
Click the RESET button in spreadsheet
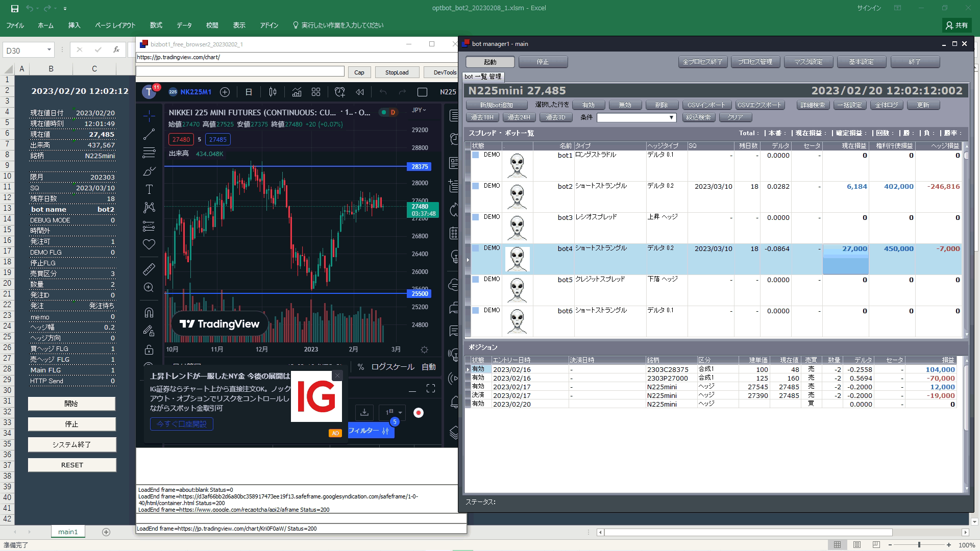tap(72, 465)
